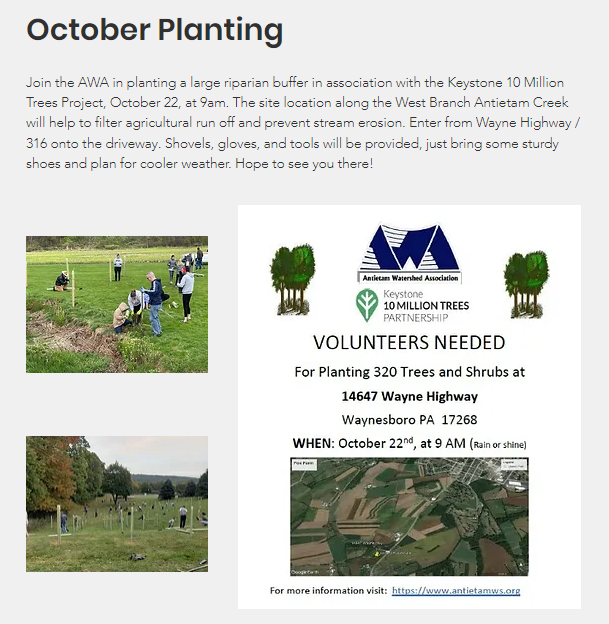This screenshot has width=609, height=624.
Task: Click the VOLUNTEERS NEEDED flyer title
Action: pyautogui.click(x=409, y=343)
